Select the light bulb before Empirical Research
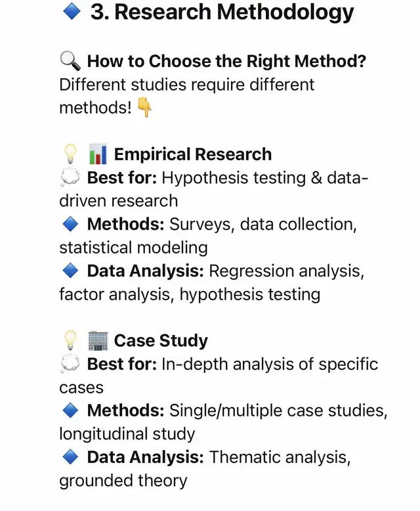The height and width of the screenshot is (511, 420). pos(70,154)
